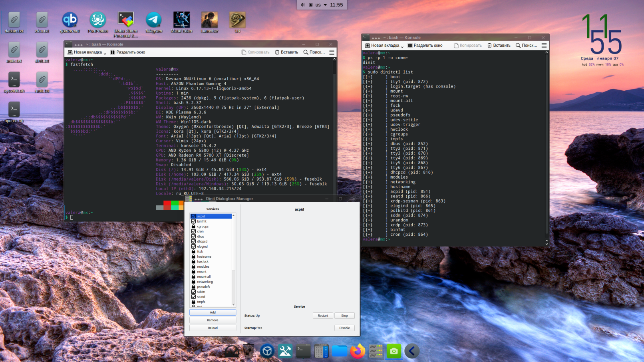Screen dimensions: 644x362
Task: Open the calculator from the dock
Action: (x=321, y=351)
